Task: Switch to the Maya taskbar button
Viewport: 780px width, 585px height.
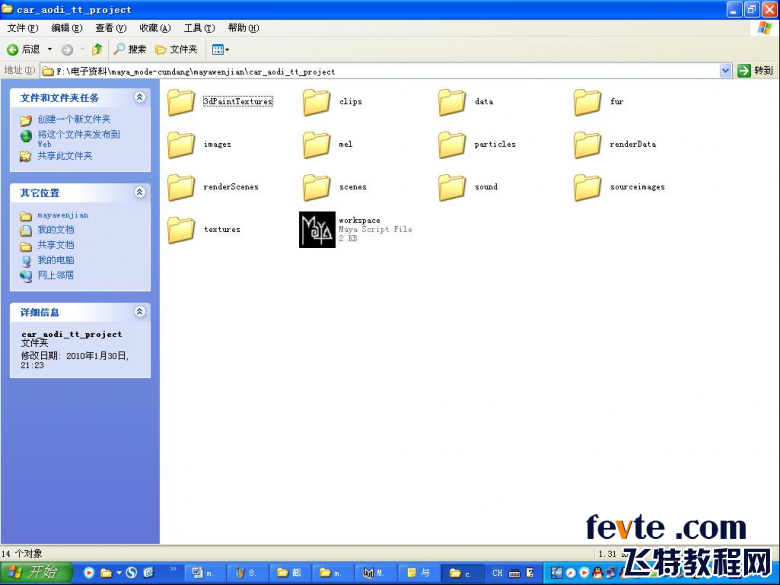Action: pos(374,573)
